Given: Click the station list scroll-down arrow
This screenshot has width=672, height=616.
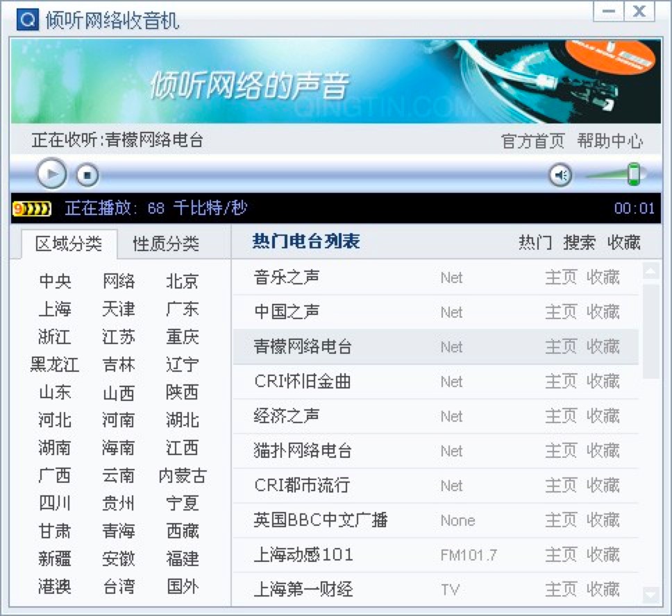Looking at the screenshot, I should pyautogui.click(x=651, y=594).
